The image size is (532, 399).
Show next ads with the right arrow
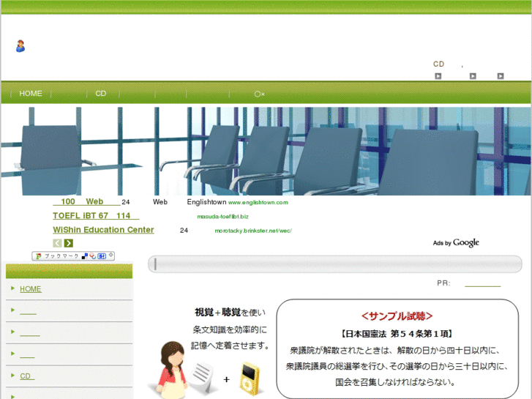coord(69,243)
